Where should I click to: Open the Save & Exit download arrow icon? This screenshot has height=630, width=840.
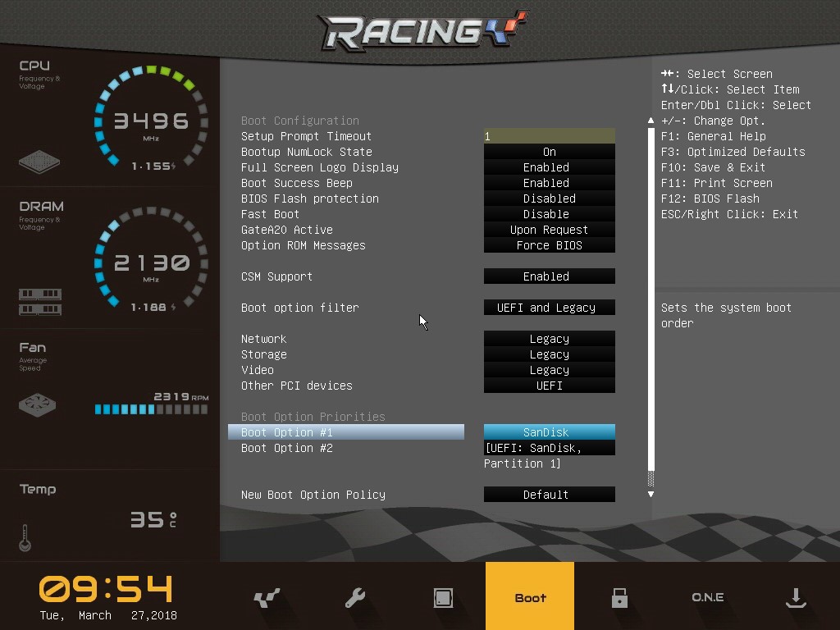pos(795,598)
